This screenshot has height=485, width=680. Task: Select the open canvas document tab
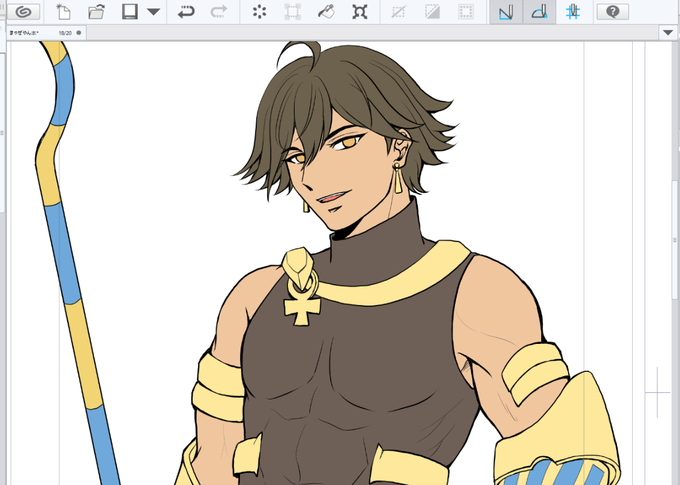coord(46,33)
